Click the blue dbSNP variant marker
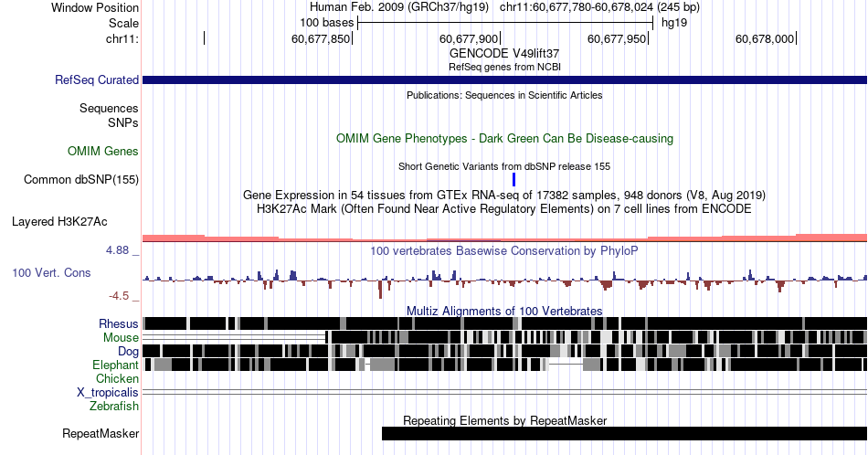The image size is (868, 455). click(514, 179)
